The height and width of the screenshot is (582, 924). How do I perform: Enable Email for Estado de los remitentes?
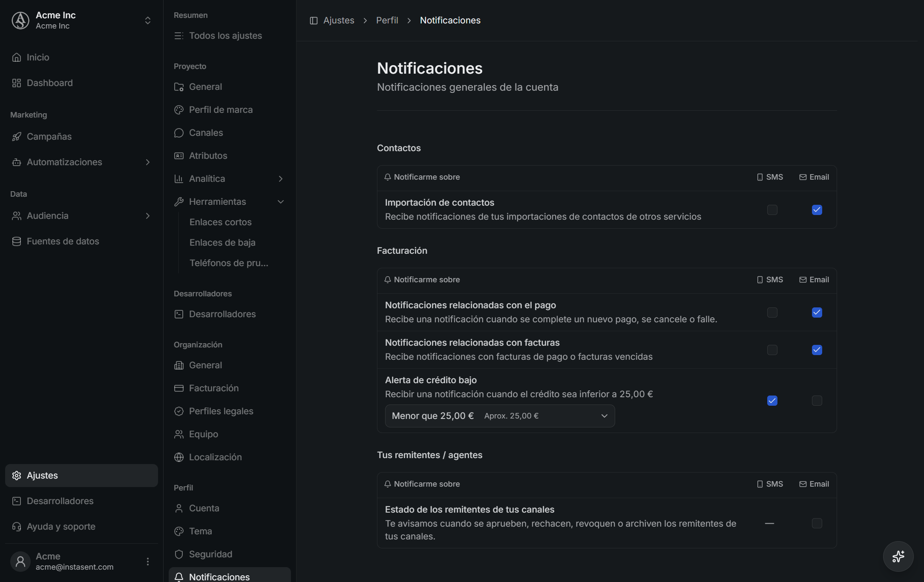[817, 523]
